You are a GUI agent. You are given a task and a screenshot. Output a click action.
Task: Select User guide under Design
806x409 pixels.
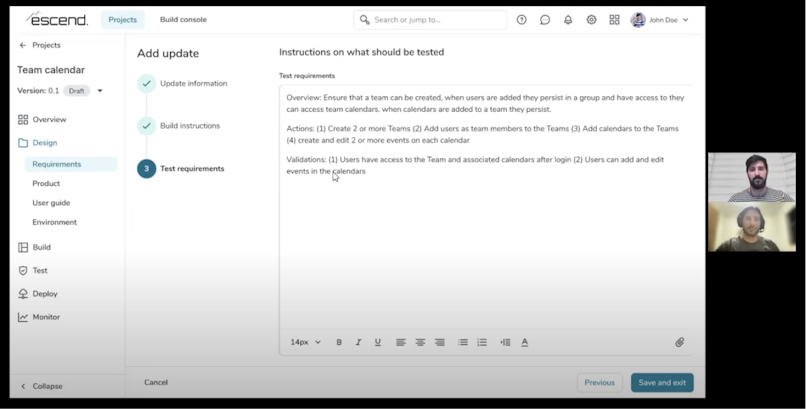tap(51, 203)
